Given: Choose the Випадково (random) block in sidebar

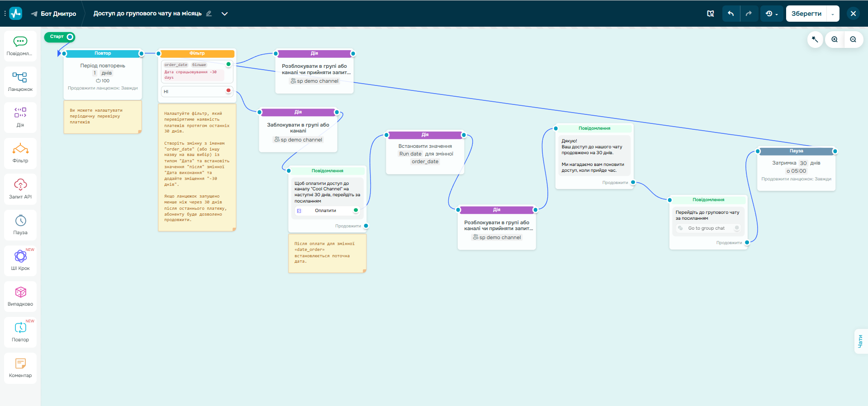Looking at the screenshot, I should tap(20, 297).
